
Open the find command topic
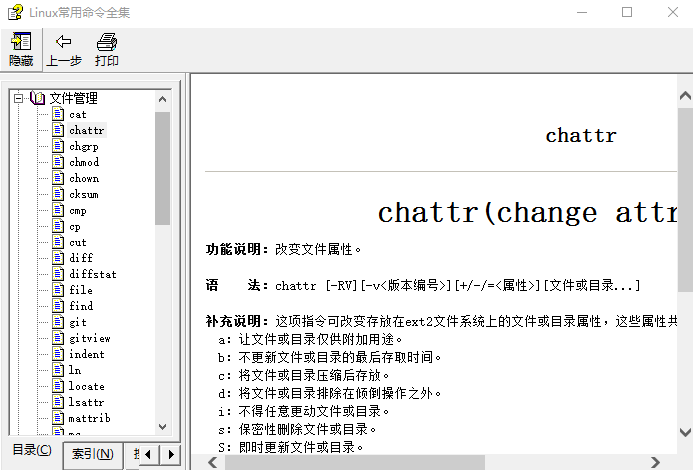coord(81,306)
